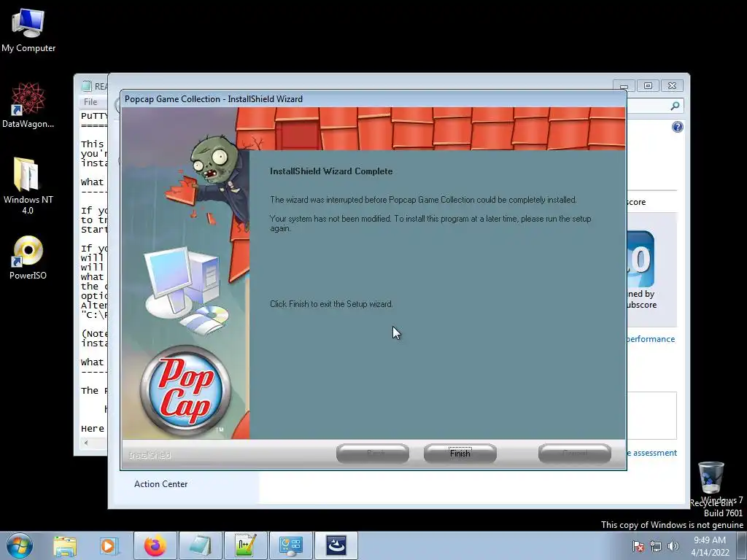The image size is (747, 560).
Task: Click the volume speaker tray icon
Action: (673, 546)
